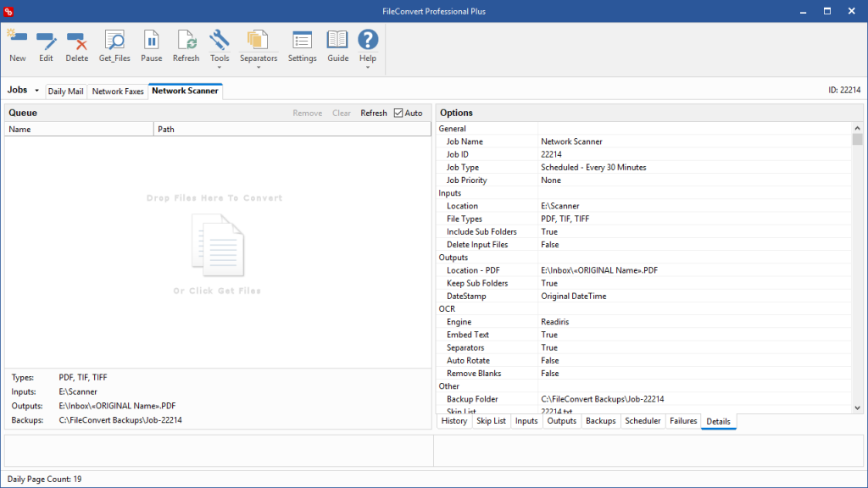
Task: Switch to the Daily Mail job tab
Action: pos(65,91)
